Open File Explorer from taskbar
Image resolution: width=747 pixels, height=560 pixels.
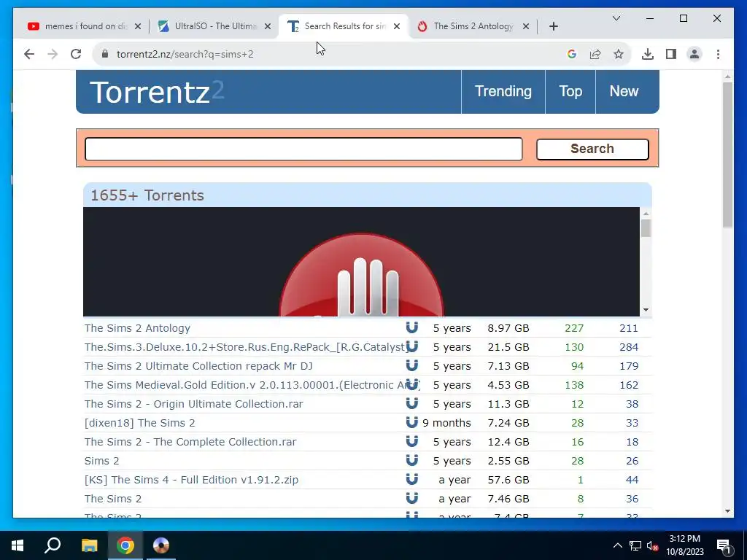89,545
